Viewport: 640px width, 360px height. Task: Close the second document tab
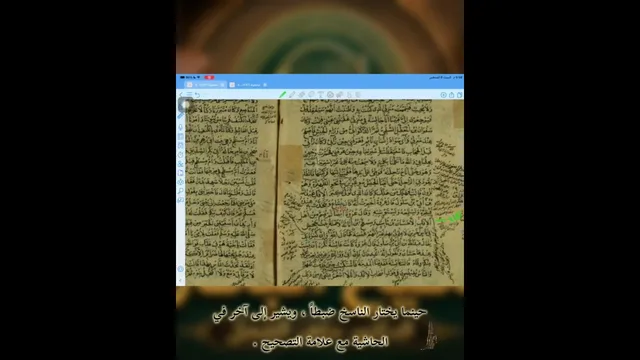pos(265,85)
